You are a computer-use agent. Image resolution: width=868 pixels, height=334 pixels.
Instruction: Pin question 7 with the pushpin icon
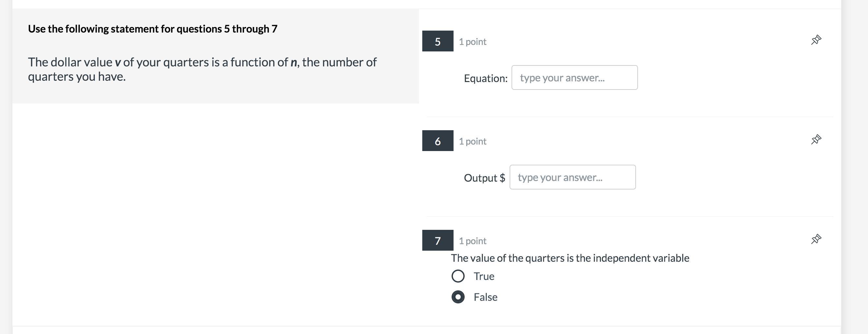click(x=816, y=239)
